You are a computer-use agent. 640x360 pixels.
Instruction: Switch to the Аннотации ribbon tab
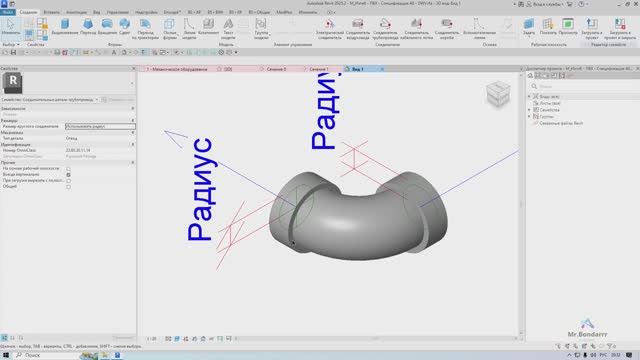[76, 12]
